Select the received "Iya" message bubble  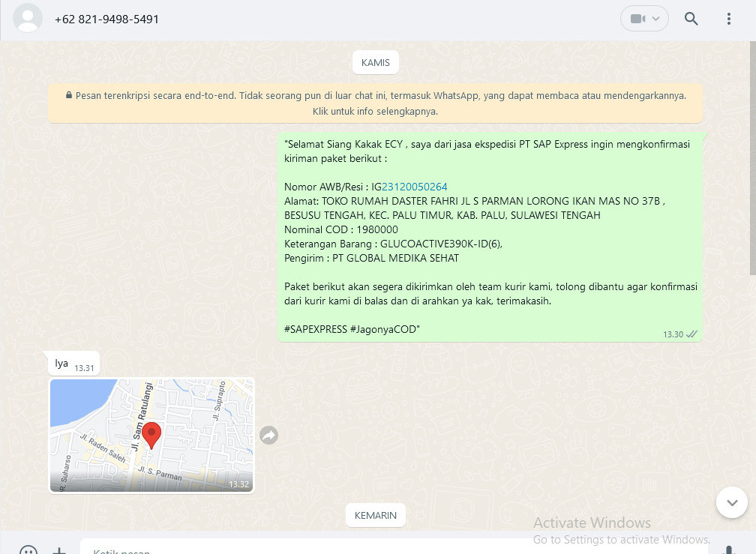(x=73, y=364)
